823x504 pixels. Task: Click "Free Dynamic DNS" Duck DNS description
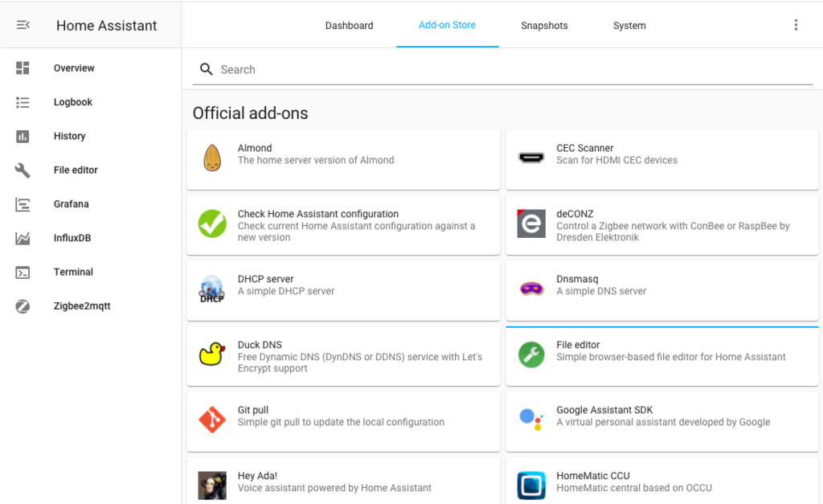(x=360, y=363)
